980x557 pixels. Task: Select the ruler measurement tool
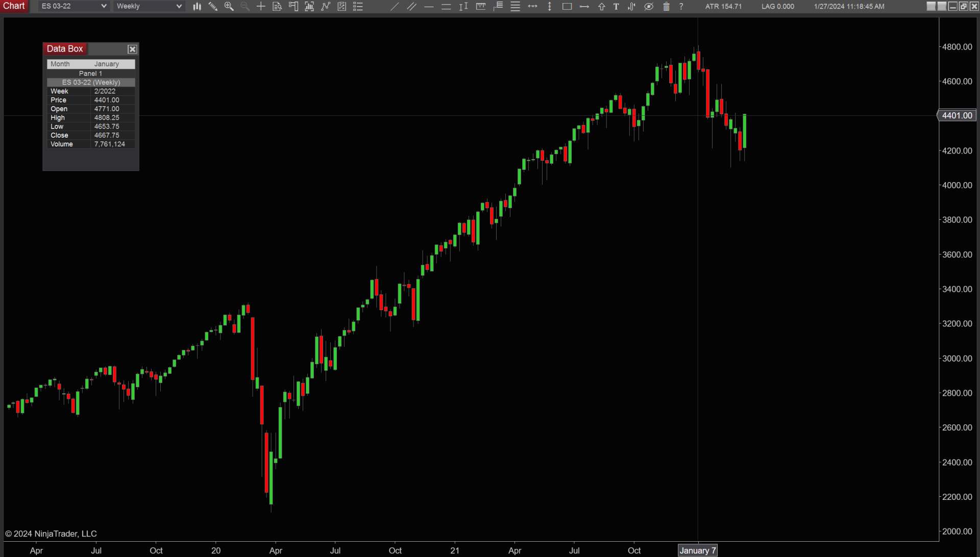[481, 7]
